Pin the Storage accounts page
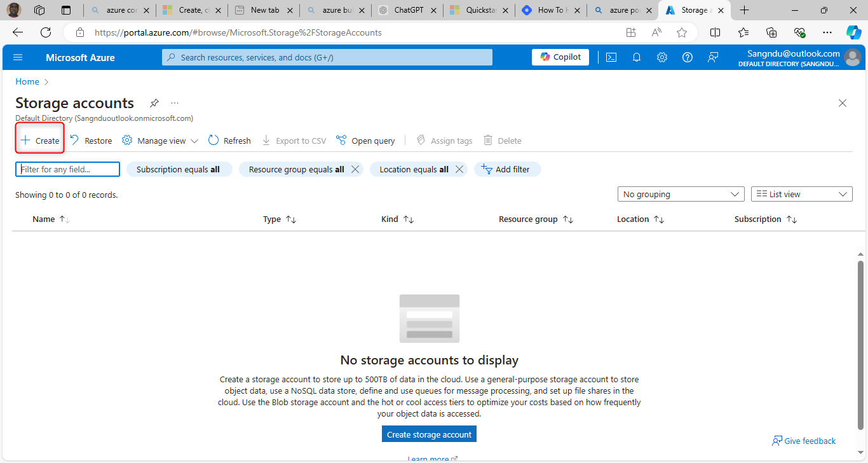The image size is (868, 463). point(154,103)
